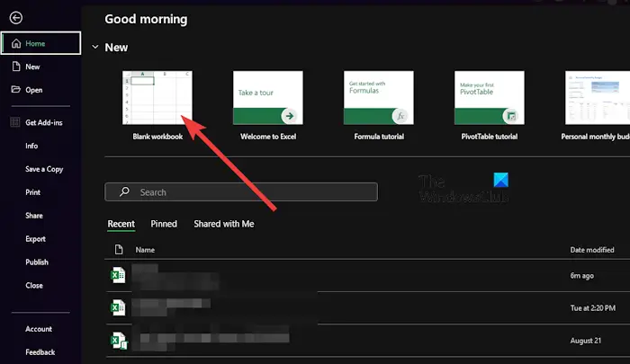Click the fx icon on Formula tutorial
630x364 pixels.
coord(400,116)
